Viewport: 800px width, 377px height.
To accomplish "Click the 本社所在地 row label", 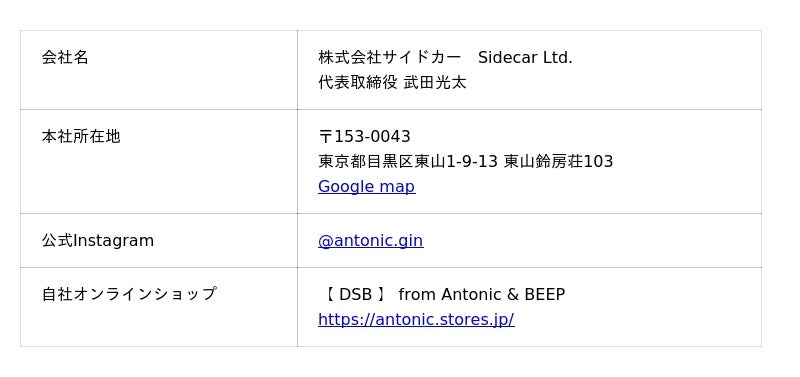I will click(x=81, y=136).
